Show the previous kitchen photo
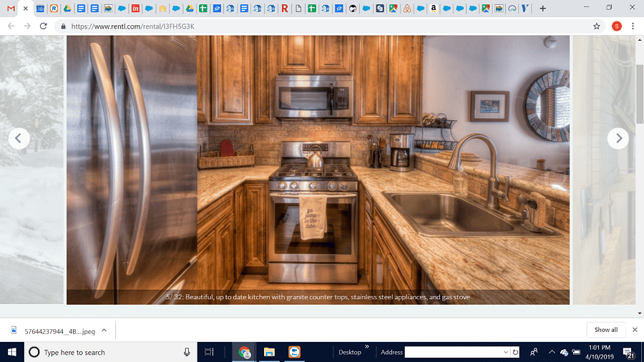This screenshot has height=362, width=644. (x=19, y=138)
